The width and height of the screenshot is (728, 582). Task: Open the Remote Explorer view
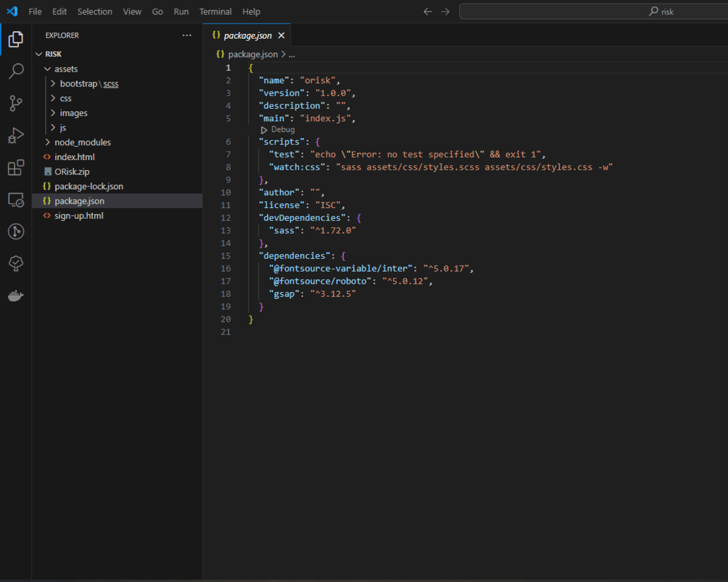[16, 199]
